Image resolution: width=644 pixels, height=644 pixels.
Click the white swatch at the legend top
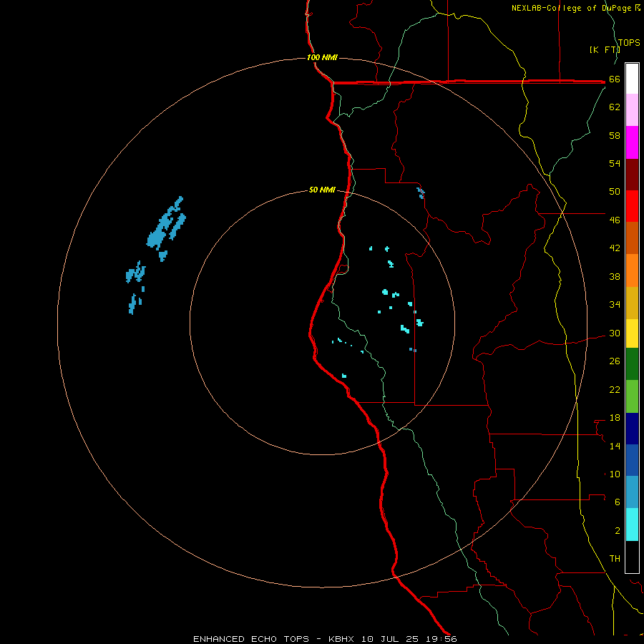click(x=632, y=79)
